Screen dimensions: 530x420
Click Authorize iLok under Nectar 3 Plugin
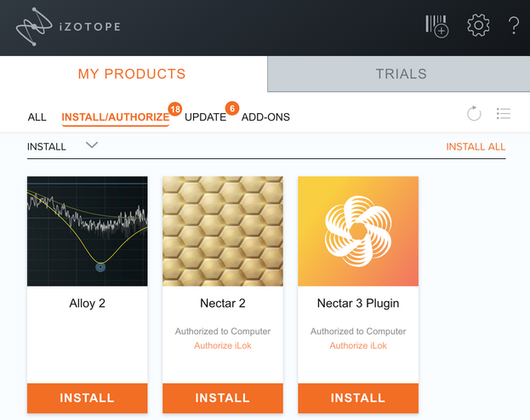click(x=358, y=346)
